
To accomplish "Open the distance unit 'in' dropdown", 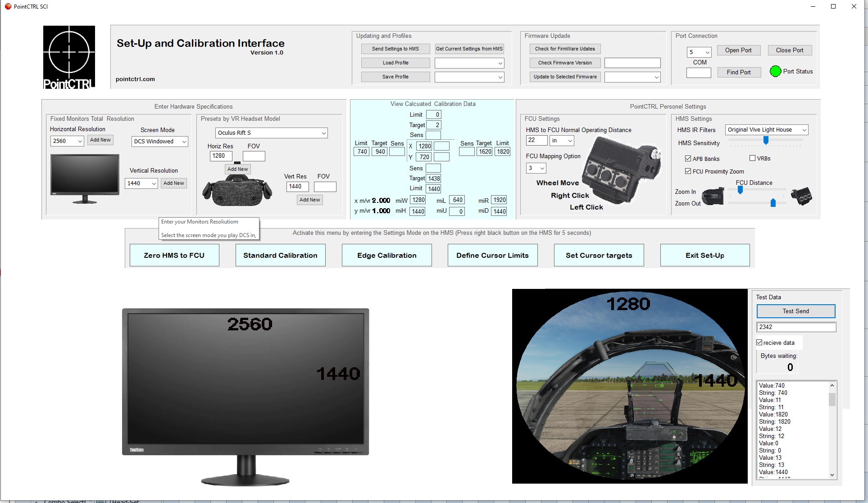I will pyautogui.click(x=562, y=141).
